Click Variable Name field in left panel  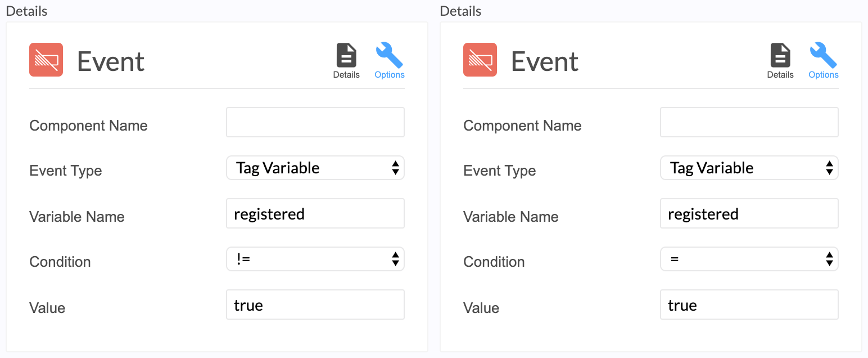(315, 213)
